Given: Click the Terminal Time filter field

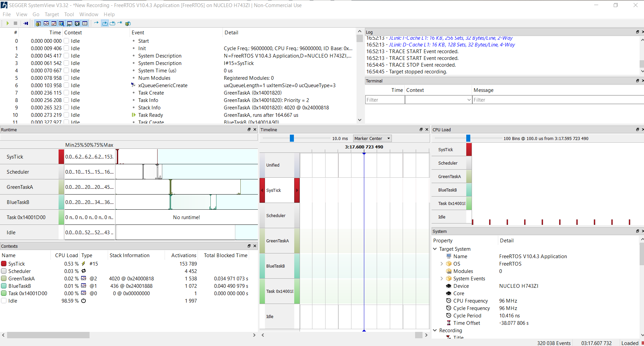Looking at the screenshot, I should click(385, 100).
